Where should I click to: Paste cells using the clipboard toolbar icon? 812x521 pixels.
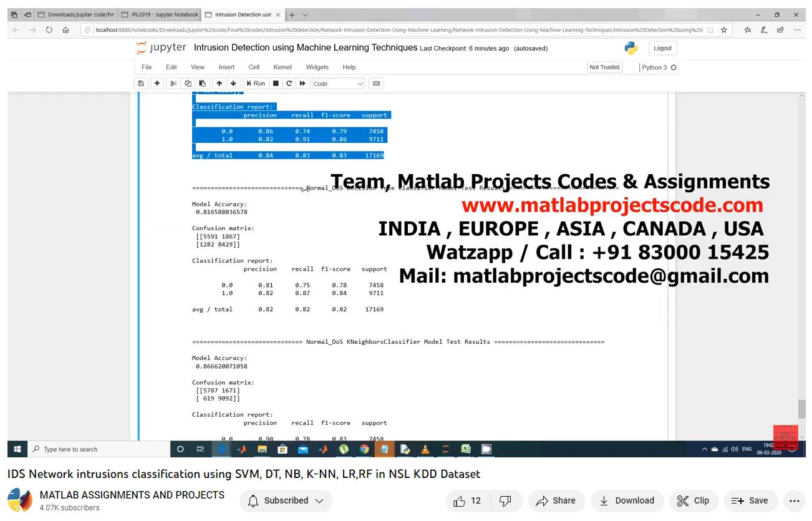(202, 84)
